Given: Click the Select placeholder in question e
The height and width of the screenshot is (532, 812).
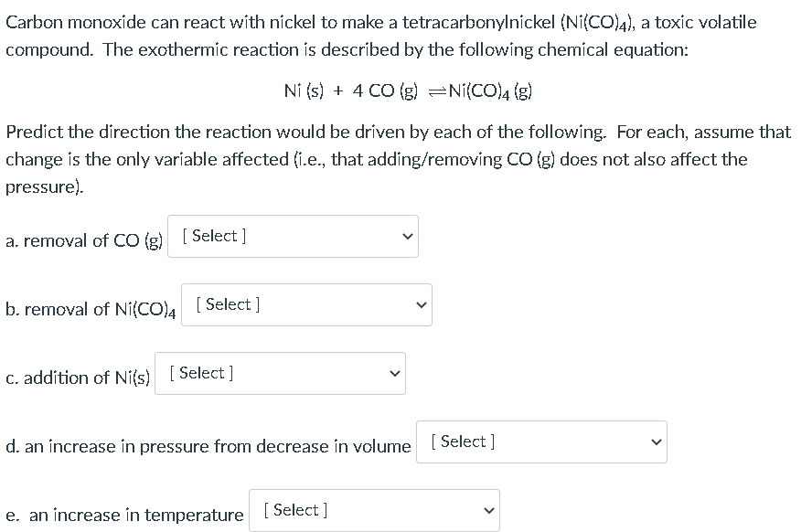Looking at the screenshot, I should pos(294,509).
